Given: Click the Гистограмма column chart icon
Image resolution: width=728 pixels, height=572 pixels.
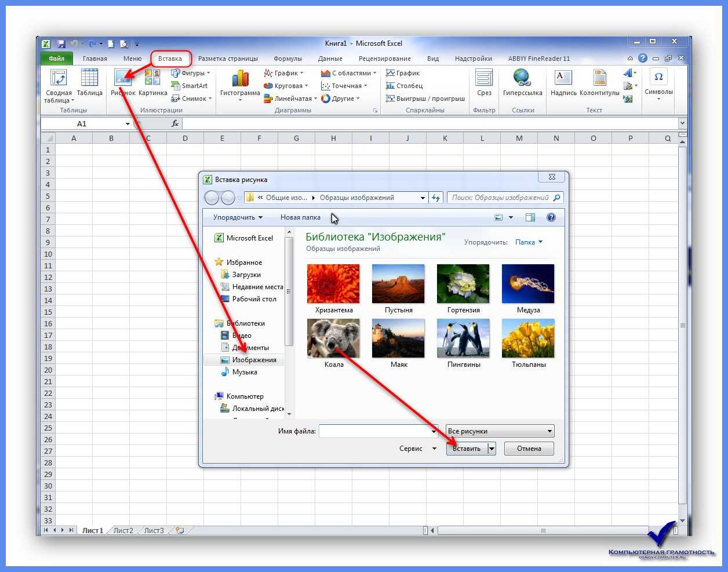Looking at the screenshot, I should coord(240,79).
